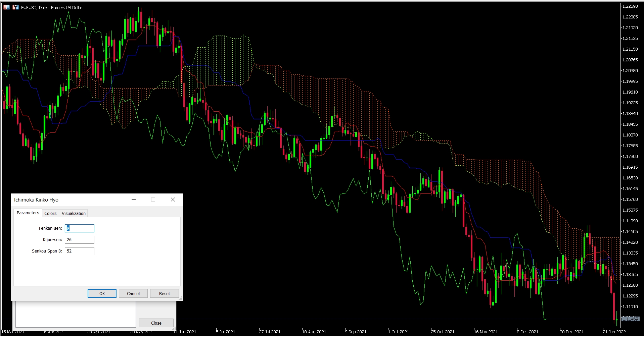Click the current price label 1.11469
The image size is (644, 337).
(x=630, y=319)
